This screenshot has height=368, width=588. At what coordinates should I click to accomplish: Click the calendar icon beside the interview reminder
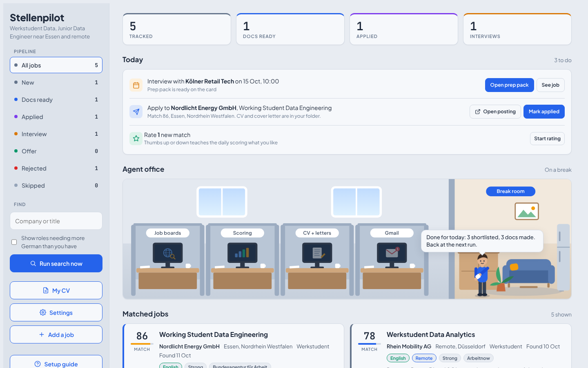[x=136, y=85]
